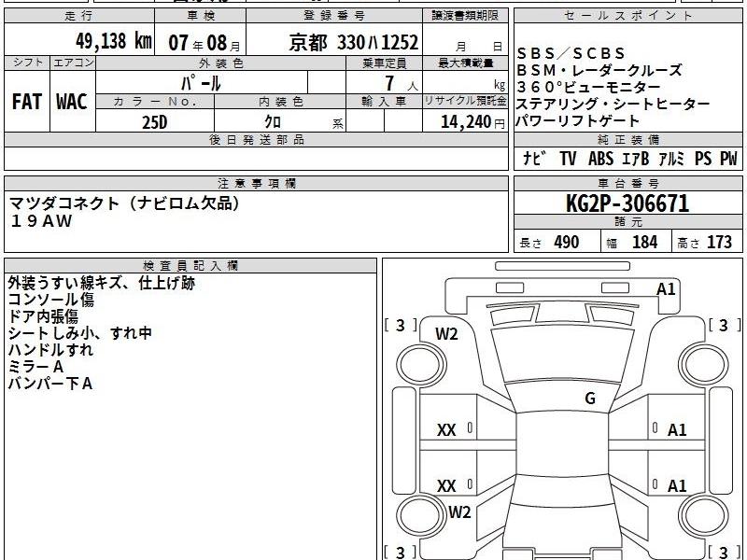The image size is (747, 560).
Task: Select W2 mark beside the lower-left wheel
Action: coord(459,512)
